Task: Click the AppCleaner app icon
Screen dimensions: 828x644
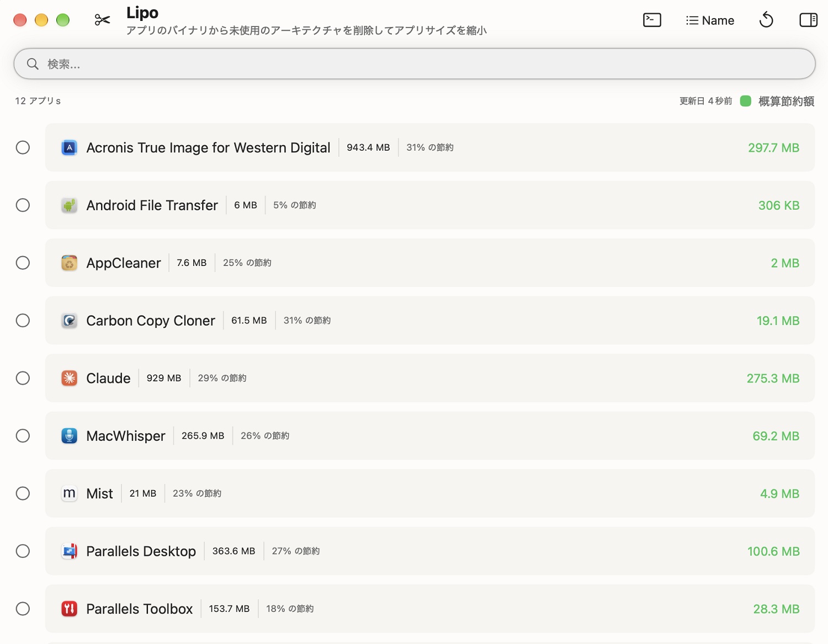Action: [69, 263]
